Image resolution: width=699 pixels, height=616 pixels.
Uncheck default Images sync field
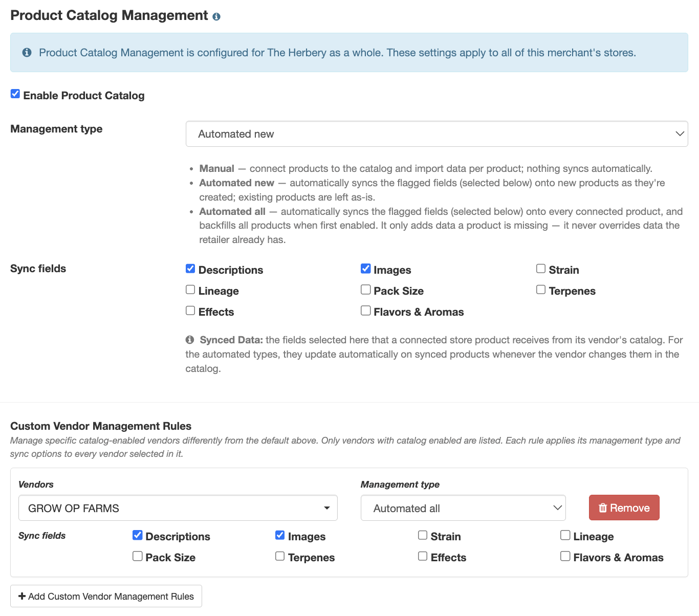(365, 269)
